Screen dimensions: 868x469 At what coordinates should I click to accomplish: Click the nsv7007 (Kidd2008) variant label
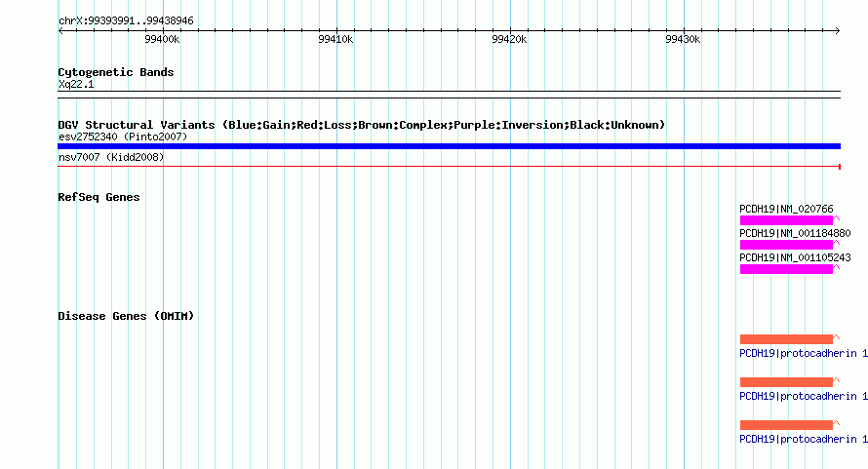point(111,157)
